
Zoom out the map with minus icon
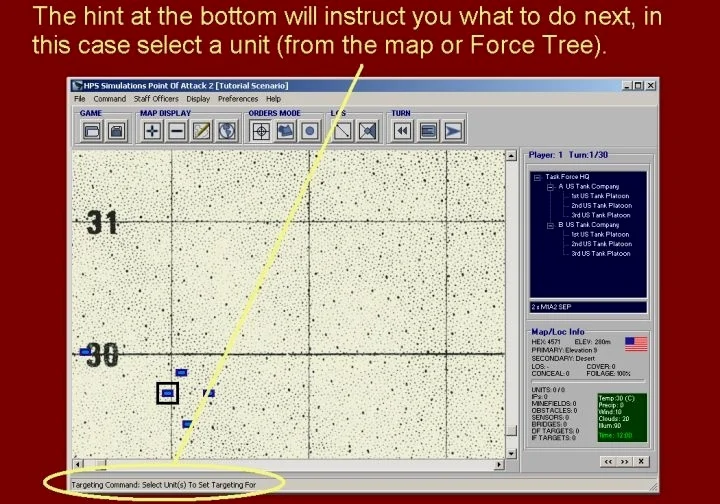[177, 131]
